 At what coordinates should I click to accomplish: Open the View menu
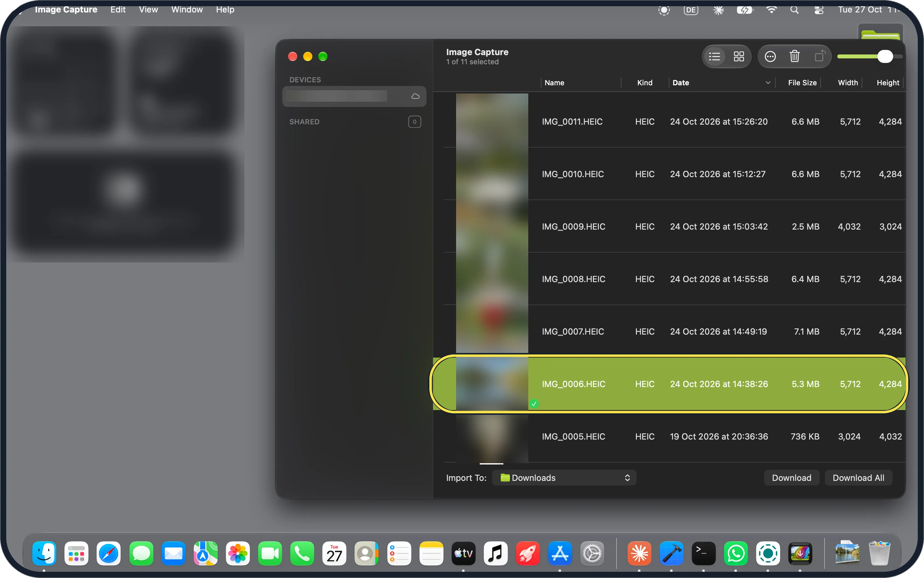[148, 10]
